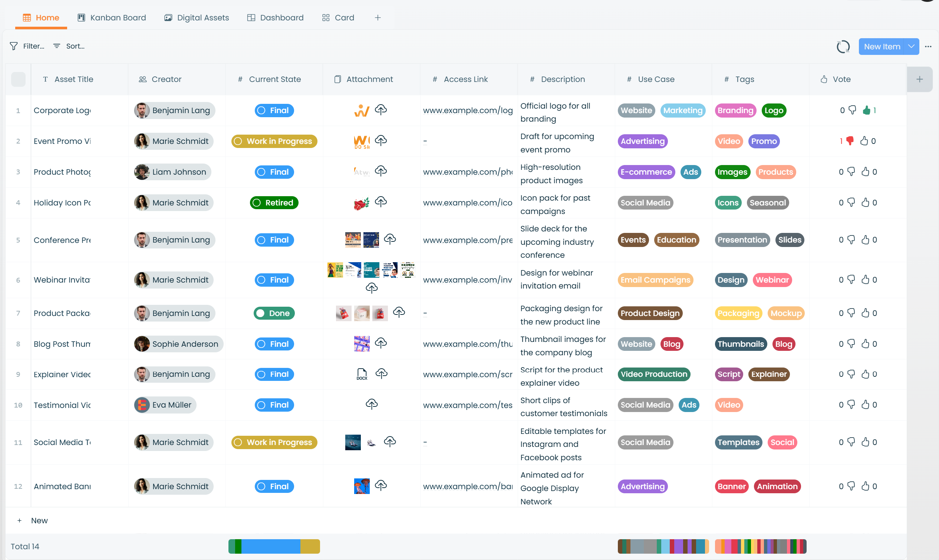Upload attachment for Corporate Logo row
Image resolution: width=939 pixels, height=560 pixels.
coord(380,110)
